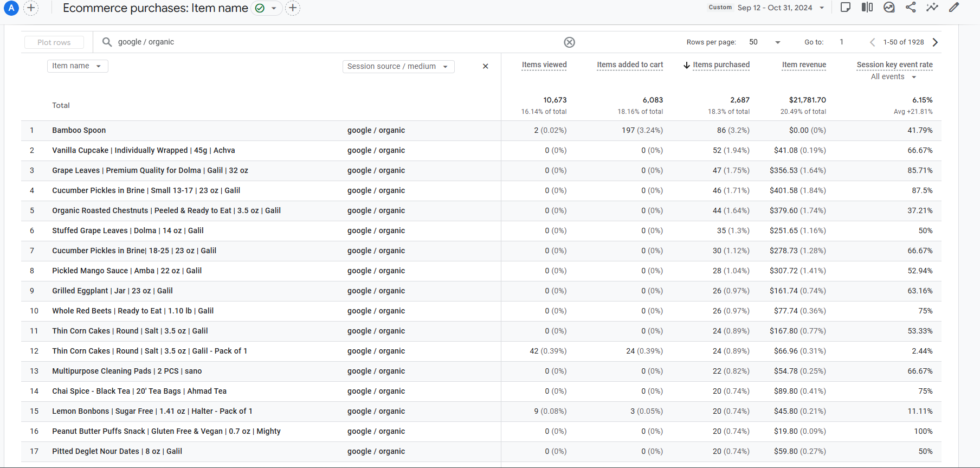Click the total items purchased '2,687'
980x468 pixels.
(x=740, y=100)
